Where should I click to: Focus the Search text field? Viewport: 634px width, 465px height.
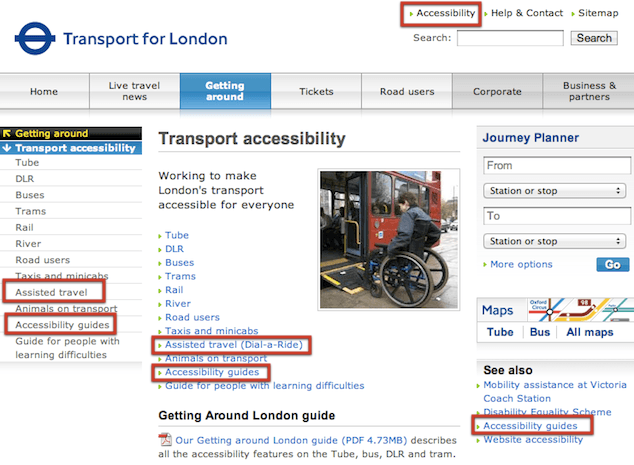(510, 38)
